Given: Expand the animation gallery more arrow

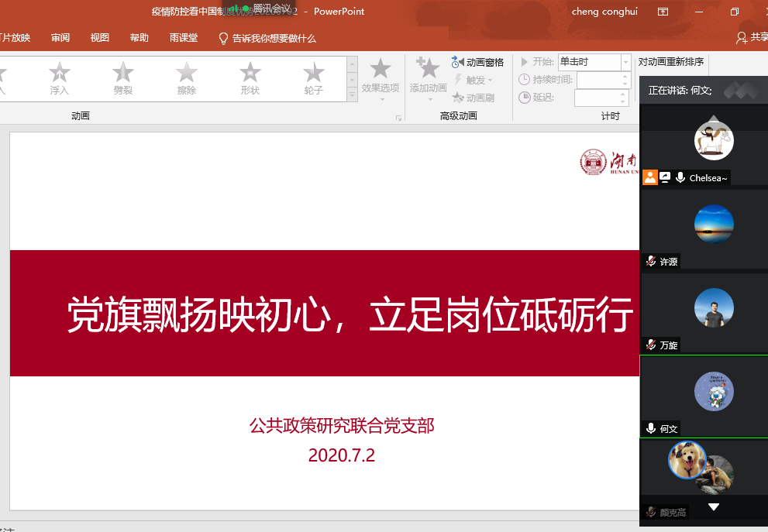Looking at the screenshot, I should click(x=353, y=94).
